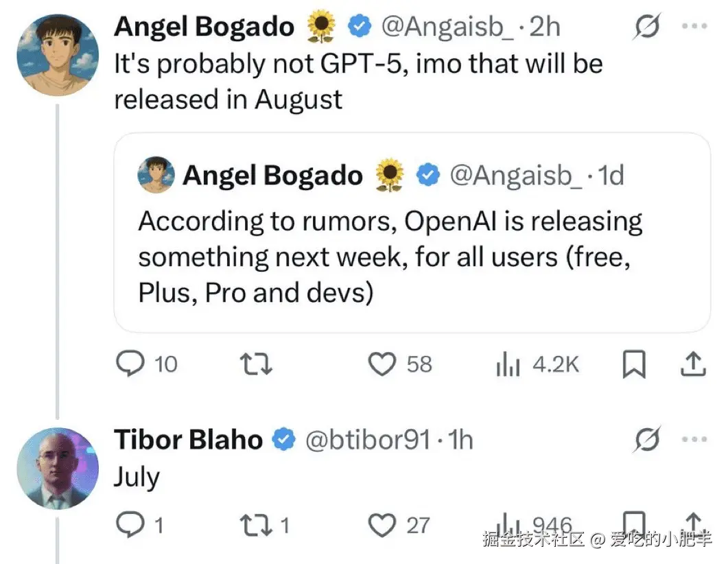This screenshot has width=728, height=564.
Task: Like Tibor Blaho's July reply
Action: point(382,526)
